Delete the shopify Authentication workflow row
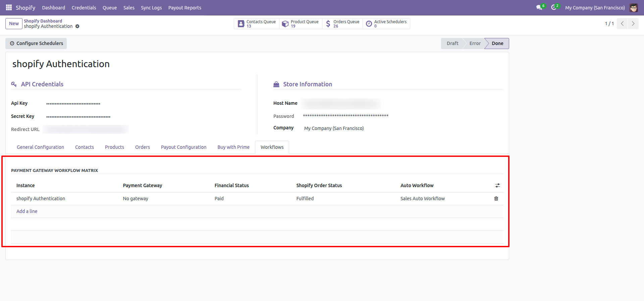 (496, 199)
